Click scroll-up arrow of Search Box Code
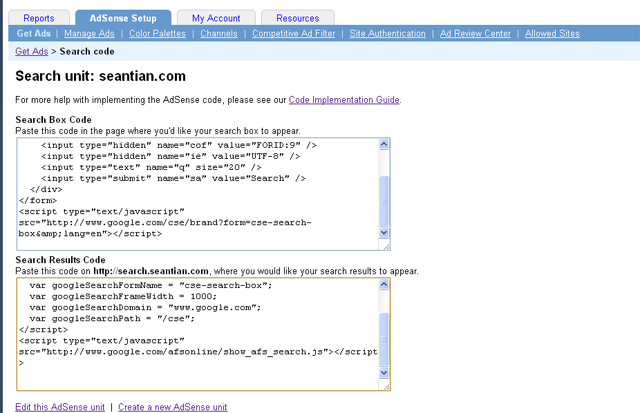 pos(384,144)
